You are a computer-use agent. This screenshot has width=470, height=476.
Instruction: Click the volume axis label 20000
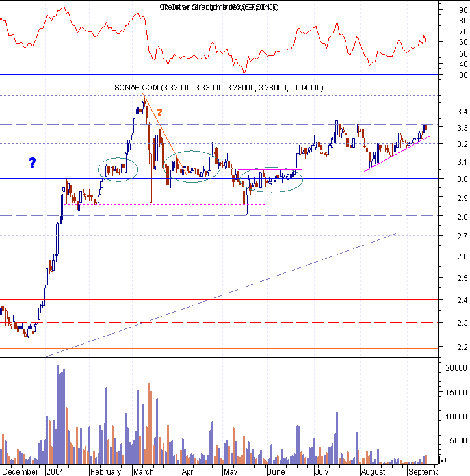456,367
